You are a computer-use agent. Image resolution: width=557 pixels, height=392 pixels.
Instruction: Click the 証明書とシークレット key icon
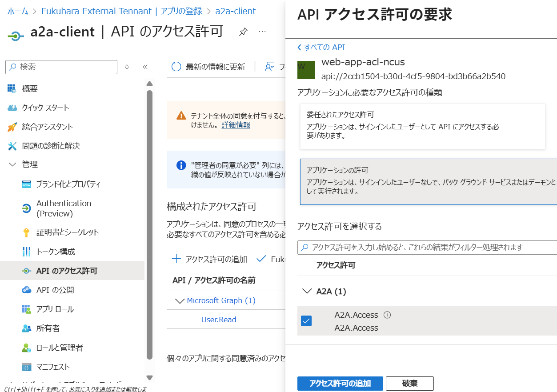pyautogui.click(x=26, y=232)
